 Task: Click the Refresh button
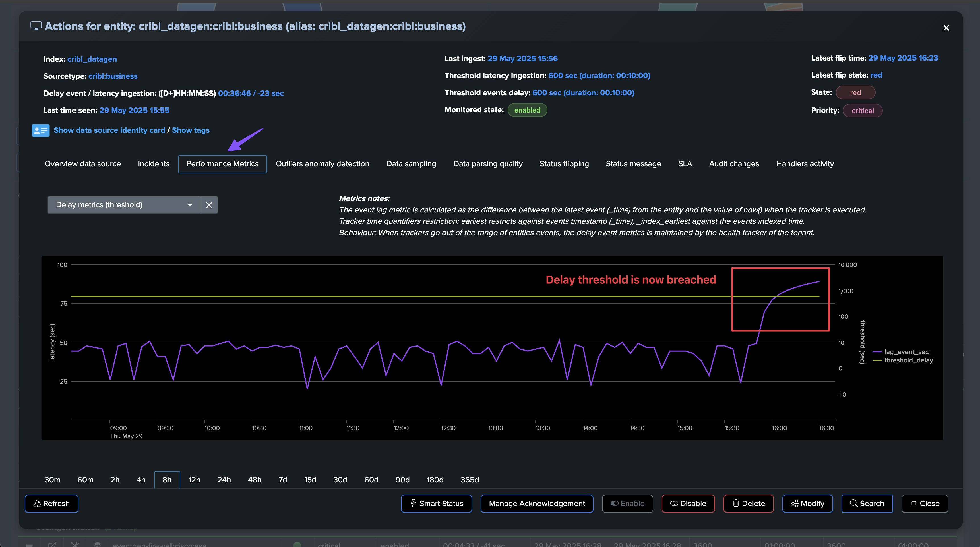tap(52, 503)
